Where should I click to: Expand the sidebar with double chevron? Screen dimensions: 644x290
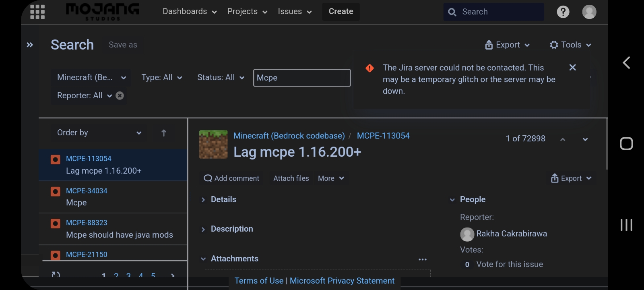(x=30, y=45)
